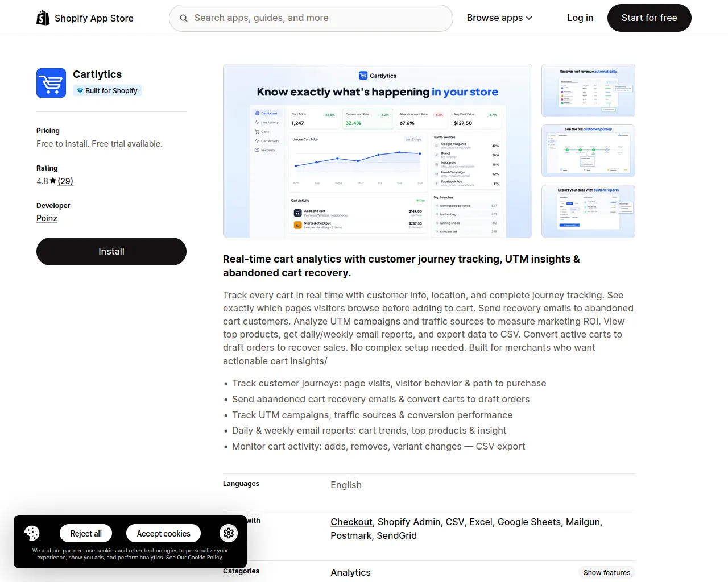The width and height of the screenshot is (728, 582).
Task: Click the cookie mascot icon
Action: tap(31, 533)
